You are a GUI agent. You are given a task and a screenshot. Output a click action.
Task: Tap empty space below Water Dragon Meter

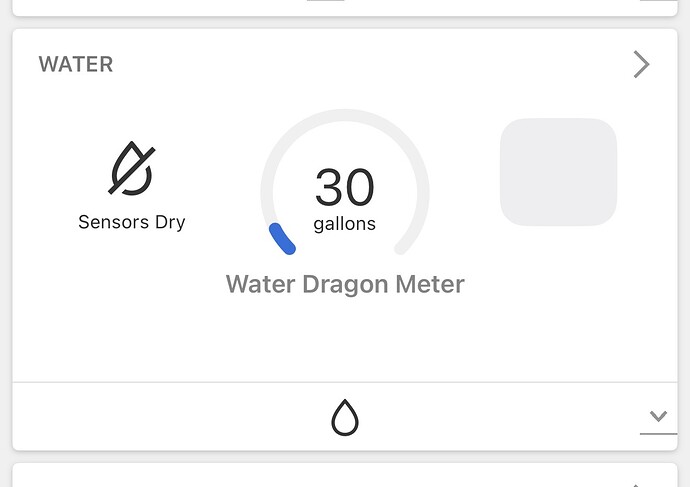pos(345,339)
